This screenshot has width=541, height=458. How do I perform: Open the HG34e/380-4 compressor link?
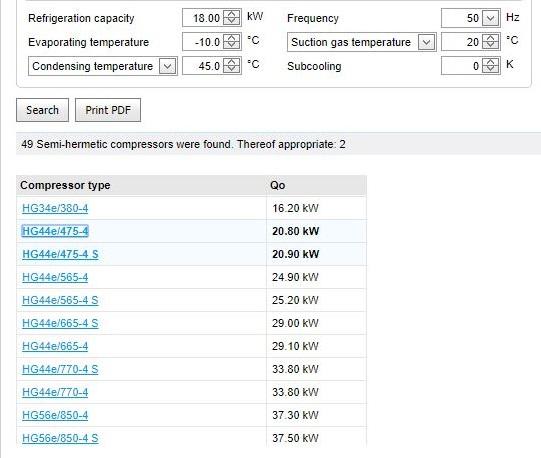(x=55, y=208)
